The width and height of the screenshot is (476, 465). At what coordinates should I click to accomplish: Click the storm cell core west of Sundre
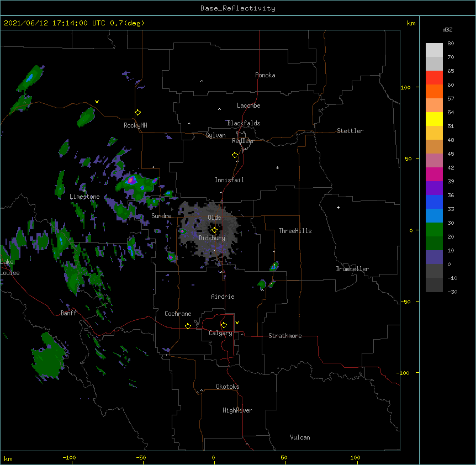coord(131,180)
